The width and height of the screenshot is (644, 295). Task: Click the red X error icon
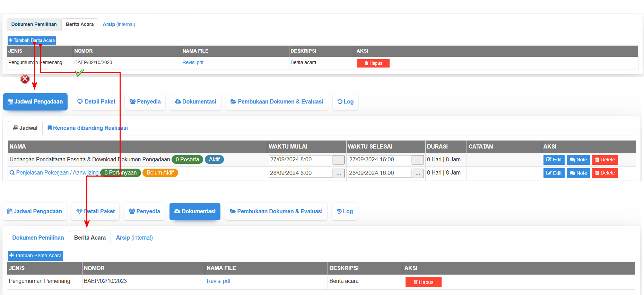pyautogui.click(x=25, y=79)
